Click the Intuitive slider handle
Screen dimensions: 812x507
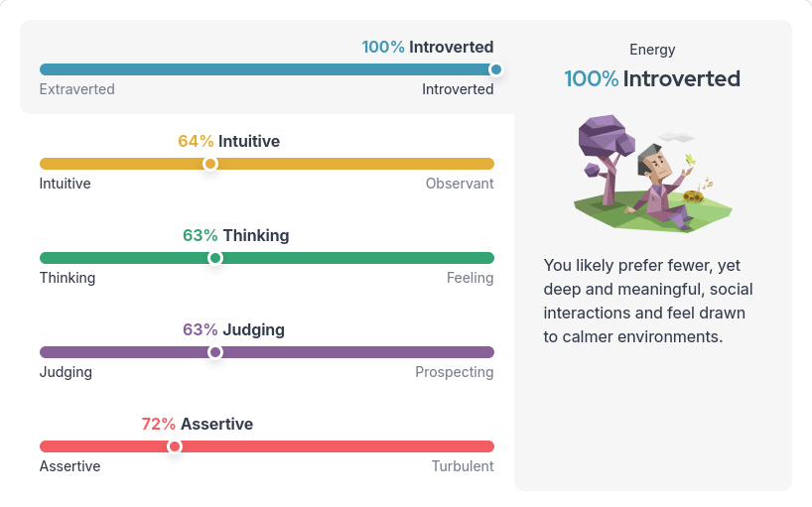(209, 164)
